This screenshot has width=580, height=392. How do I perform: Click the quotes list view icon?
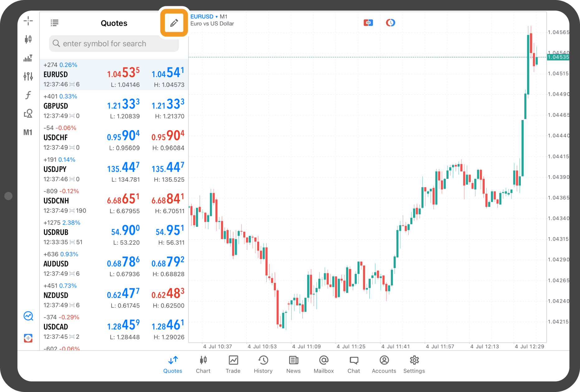point(55,23)
